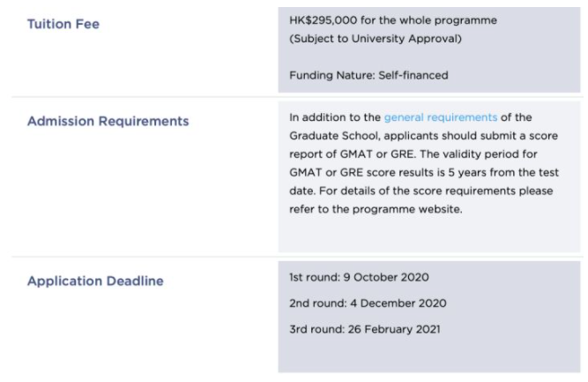Click the admission requirements light panel
588x382 pixels.
pyautogui.click(x=429, y=176)
